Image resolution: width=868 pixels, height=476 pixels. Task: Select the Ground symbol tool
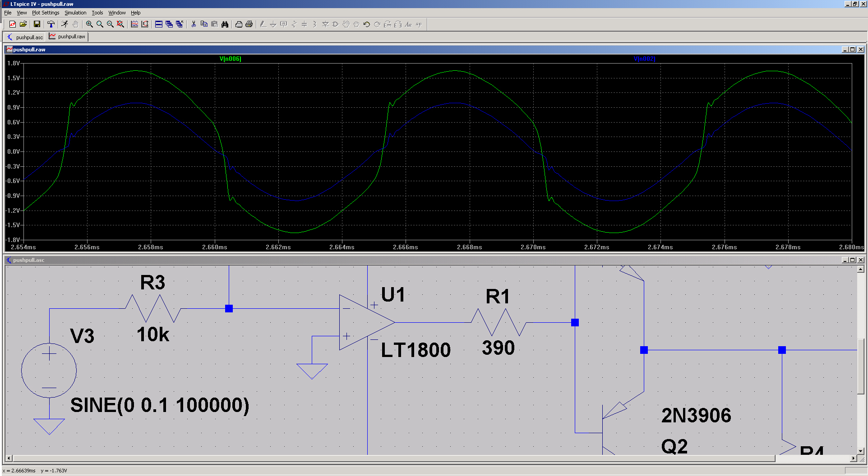coord(273,24)
